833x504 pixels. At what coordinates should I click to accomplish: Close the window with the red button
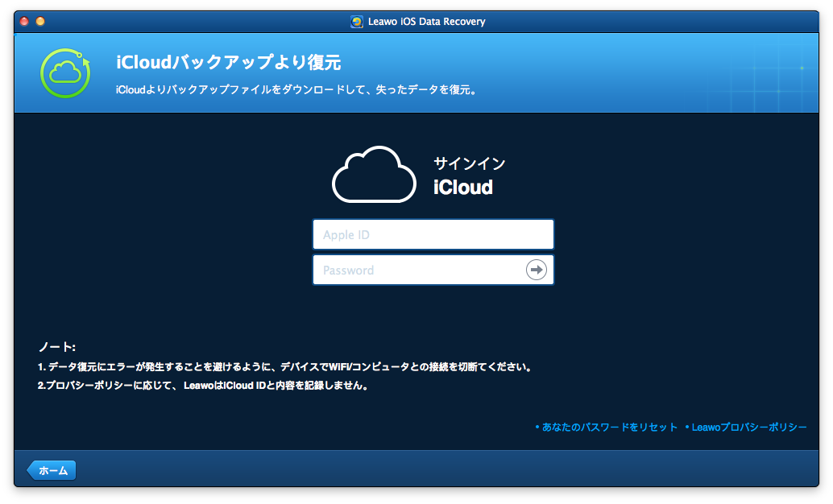click(x=24, y=21)
